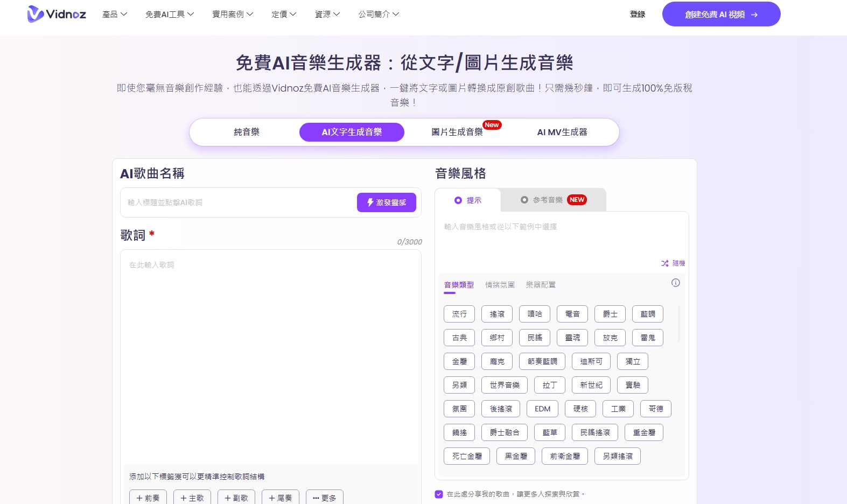Select the 爵士 genre tag
The image size is (847, 504).
pyautogui.click(x=610, y=314)
